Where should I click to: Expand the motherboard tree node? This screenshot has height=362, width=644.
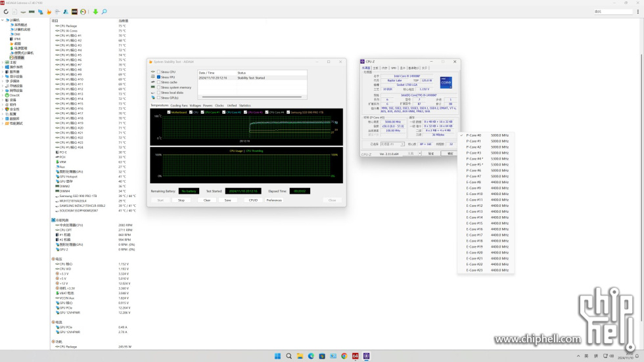[x=3, y=62]
